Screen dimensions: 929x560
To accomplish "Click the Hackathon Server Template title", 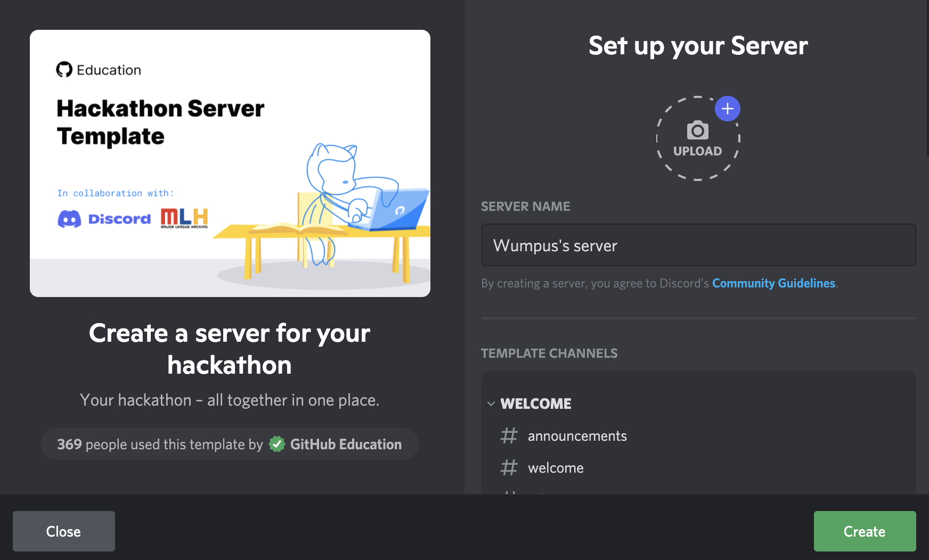I will [x=160, y=122].
